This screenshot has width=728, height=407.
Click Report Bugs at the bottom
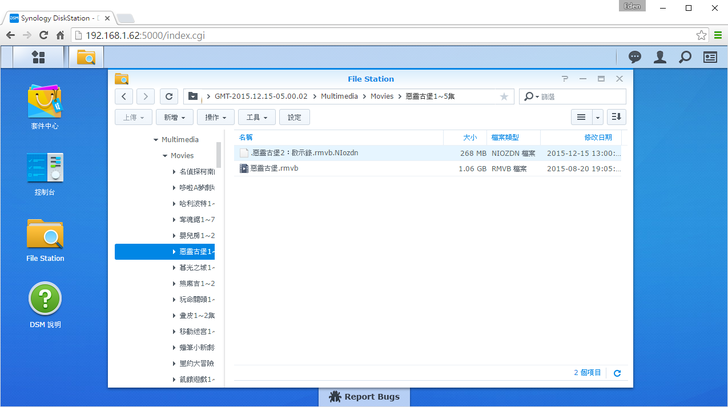click(x=364, y=397)
